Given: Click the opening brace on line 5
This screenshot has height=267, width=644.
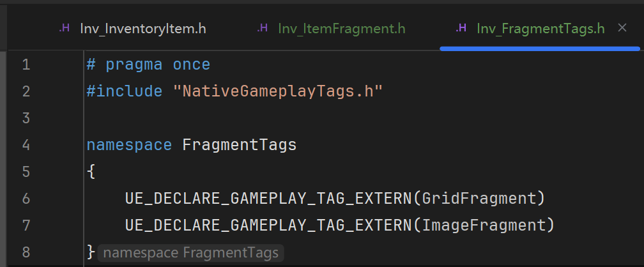Looking at the screenshot, I should 91,172.
